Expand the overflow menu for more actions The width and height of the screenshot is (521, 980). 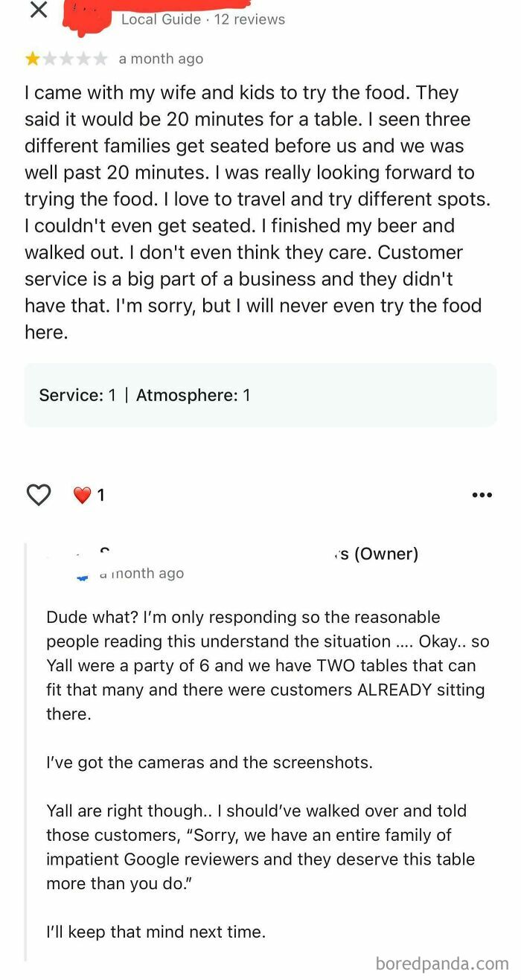482,494
